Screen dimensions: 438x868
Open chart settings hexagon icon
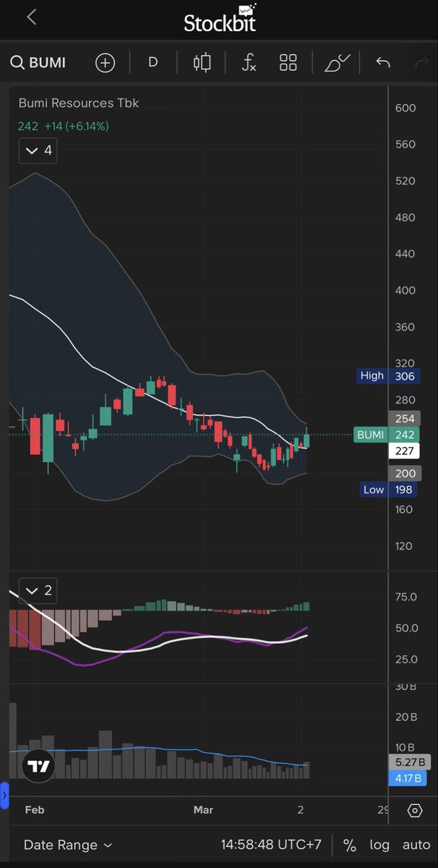pos(415,810)
